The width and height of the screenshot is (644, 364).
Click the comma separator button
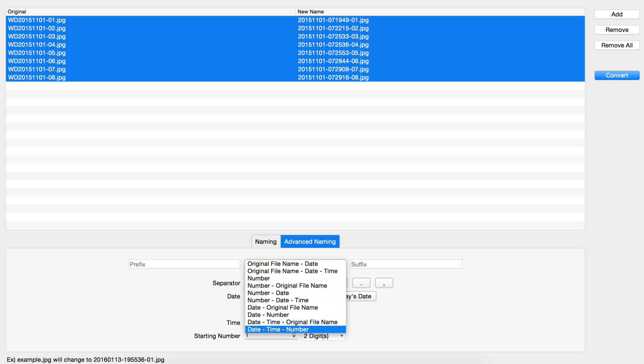(x=383, y=283)
